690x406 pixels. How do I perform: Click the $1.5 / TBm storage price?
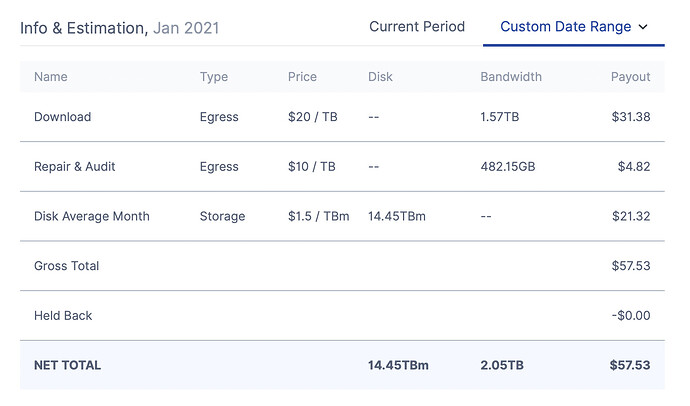pos(318,216)
